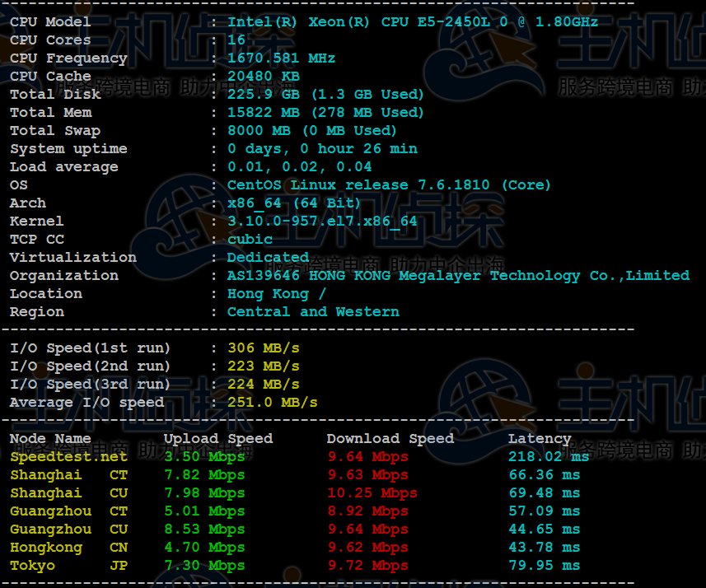Select the Tokyo JP node name
This screenshot has width=706, height=588.
point(69,566)
